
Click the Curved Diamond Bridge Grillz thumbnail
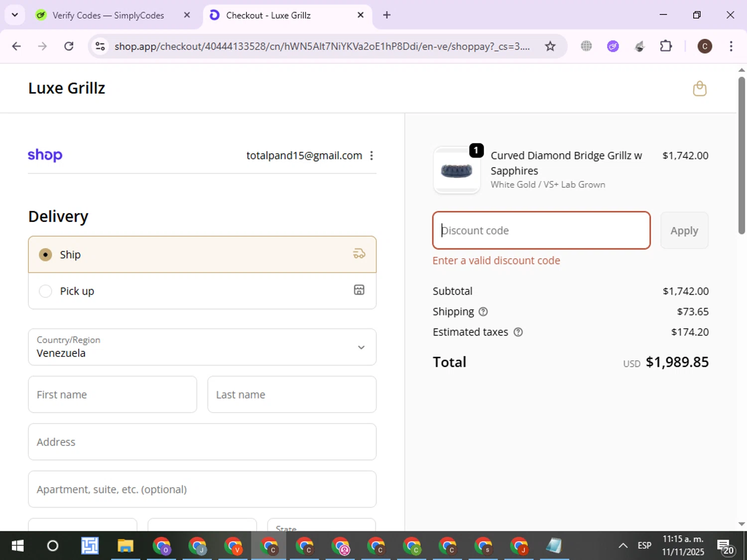click(x=457, y=171)
